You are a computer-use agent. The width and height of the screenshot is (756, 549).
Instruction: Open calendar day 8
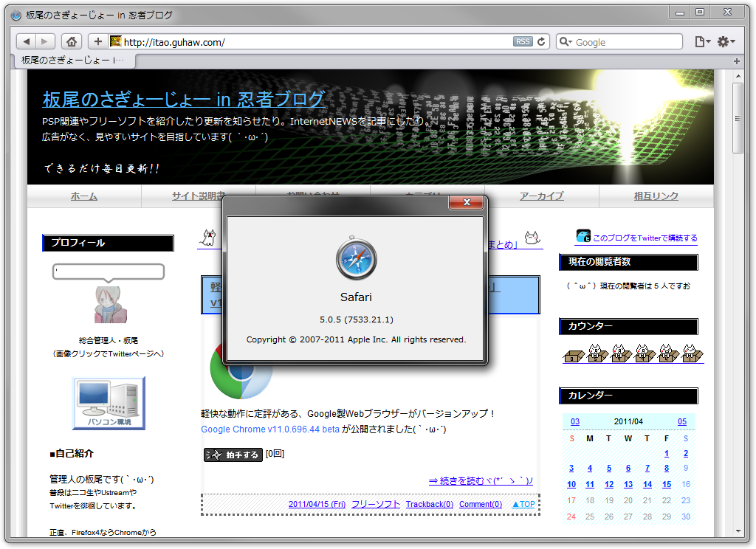(667, 468)
